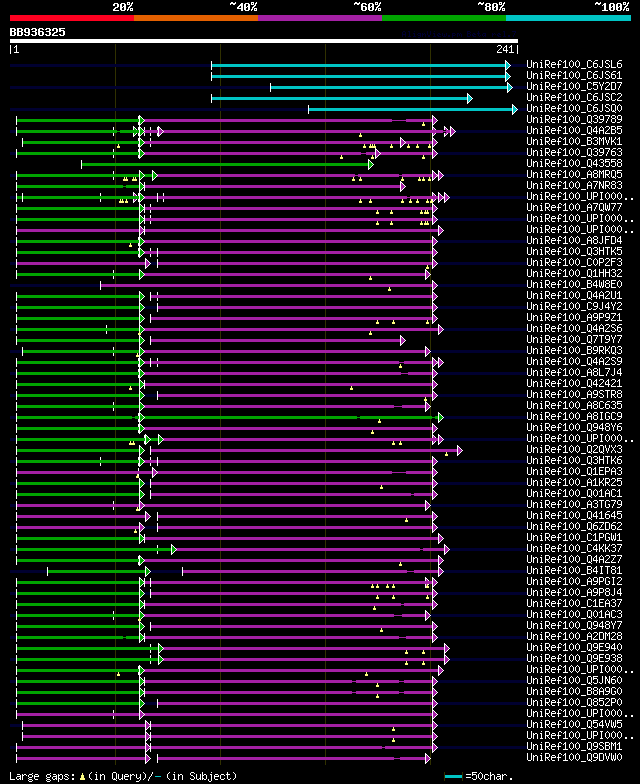This screenshot has width=640, height=784.
Task: Select the UniRef100_Q948Y6 label
Action: click(x=574, y=428)
